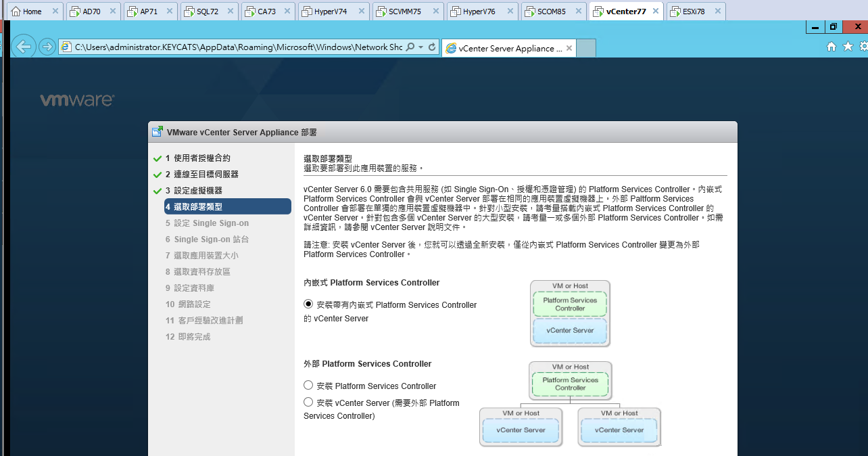Screen dimensions: 868x456
Task: Open a new blank browser tab
Action: (x=586, y=48)
